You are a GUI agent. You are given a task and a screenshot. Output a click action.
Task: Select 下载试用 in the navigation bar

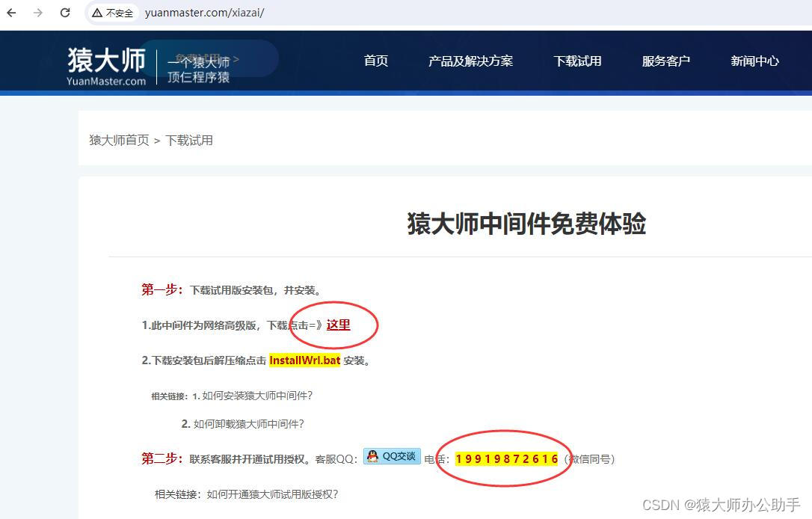click(577, 61)
